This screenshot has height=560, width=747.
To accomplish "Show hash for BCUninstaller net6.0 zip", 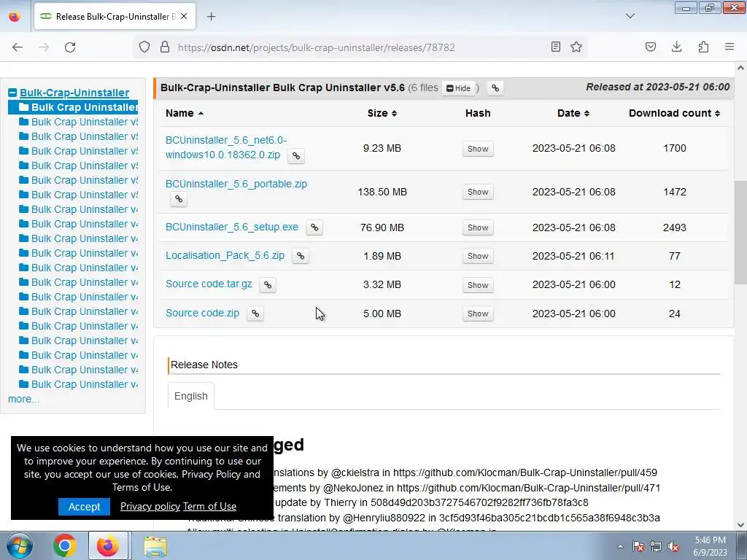I will [478, 149].
